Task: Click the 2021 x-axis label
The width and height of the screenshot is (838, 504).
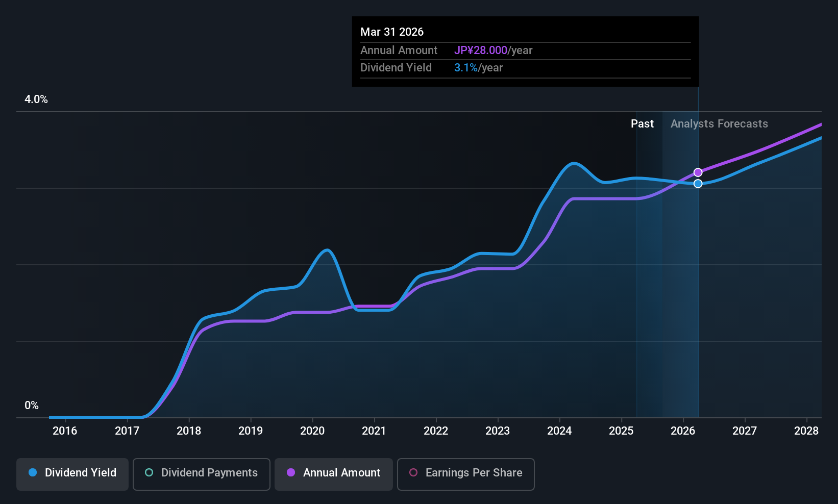Action: tap(374, 431)
